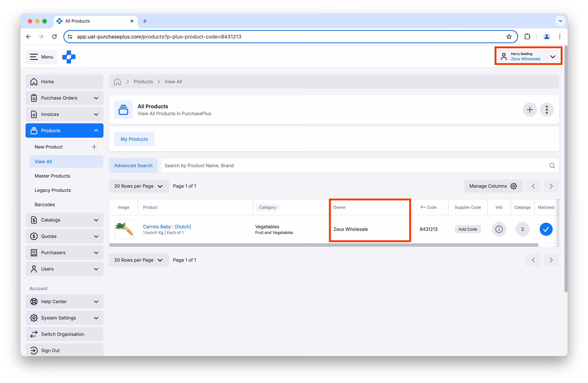
Task: Open Master Products in the sidebar
Action: point(52,176)
